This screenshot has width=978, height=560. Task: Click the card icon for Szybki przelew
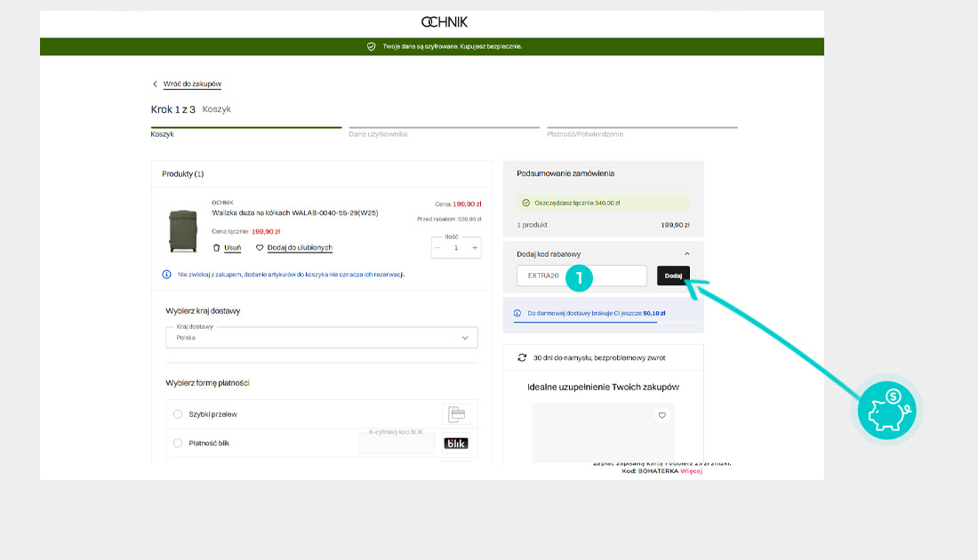pos(457,414)
